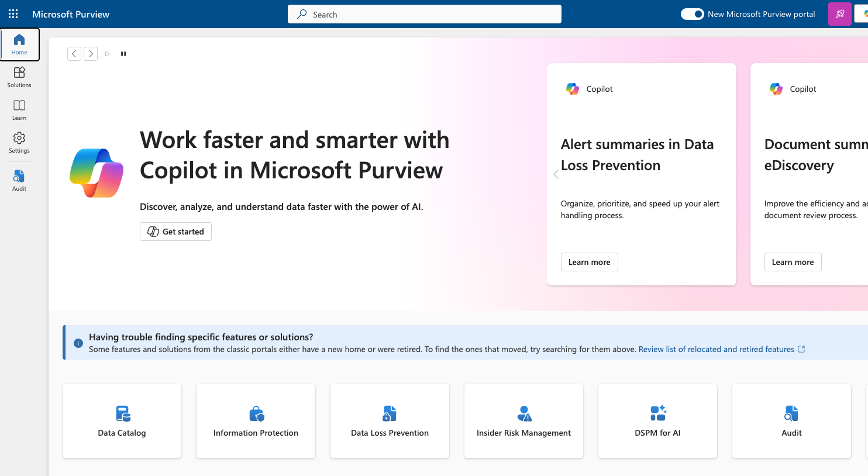Image resolution: width=868 pixels, height=476 pixels.
Task: Click the Get started button
Action: pyautogui.click(x=175, y=232)
